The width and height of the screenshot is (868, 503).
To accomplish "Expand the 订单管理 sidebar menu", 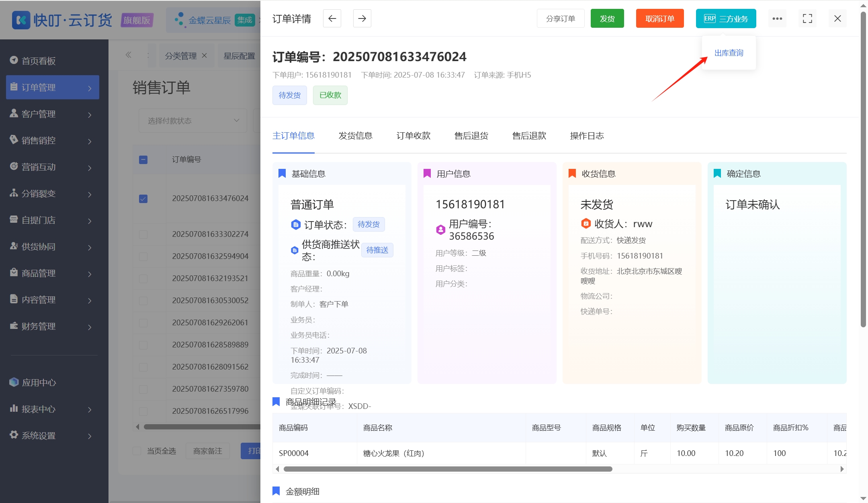I will pyautogui.click(x=53, y=87).
